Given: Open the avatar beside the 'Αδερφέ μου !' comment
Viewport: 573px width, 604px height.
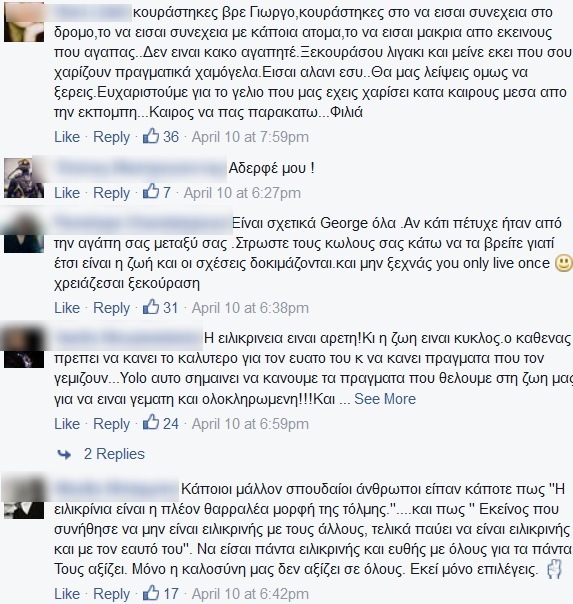Looking at the screenshot, I should coord(24,178).
